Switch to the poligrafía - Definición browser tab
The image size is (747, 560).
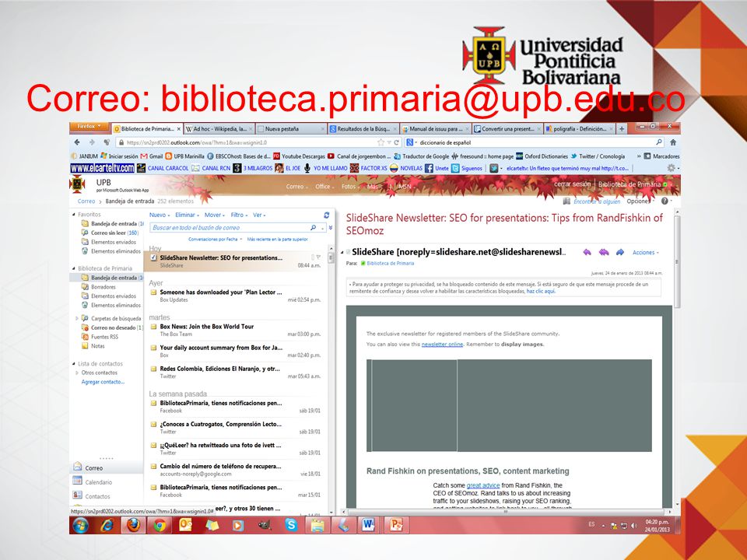579,128
